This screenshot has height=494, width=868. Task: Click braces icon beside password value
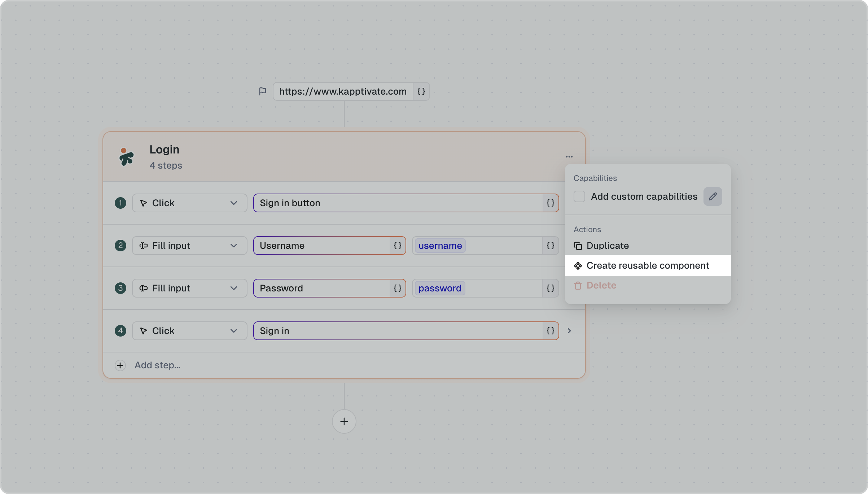point(550,288)
